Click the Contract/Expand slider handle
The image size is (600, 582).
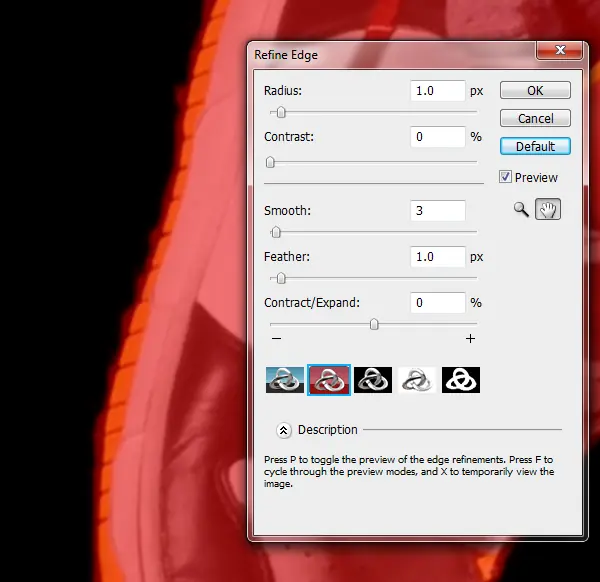point(374,324)
